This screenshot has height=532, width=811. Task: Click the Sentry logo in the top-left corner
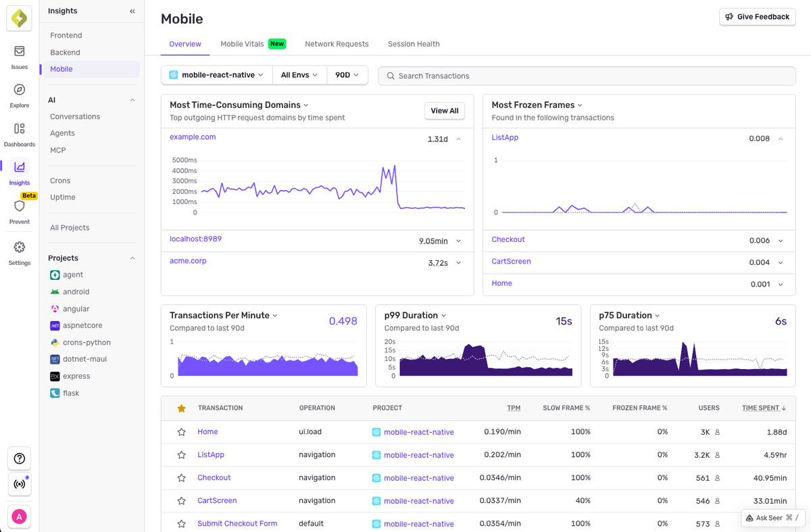pyautogui.click(x=19, y=18)
